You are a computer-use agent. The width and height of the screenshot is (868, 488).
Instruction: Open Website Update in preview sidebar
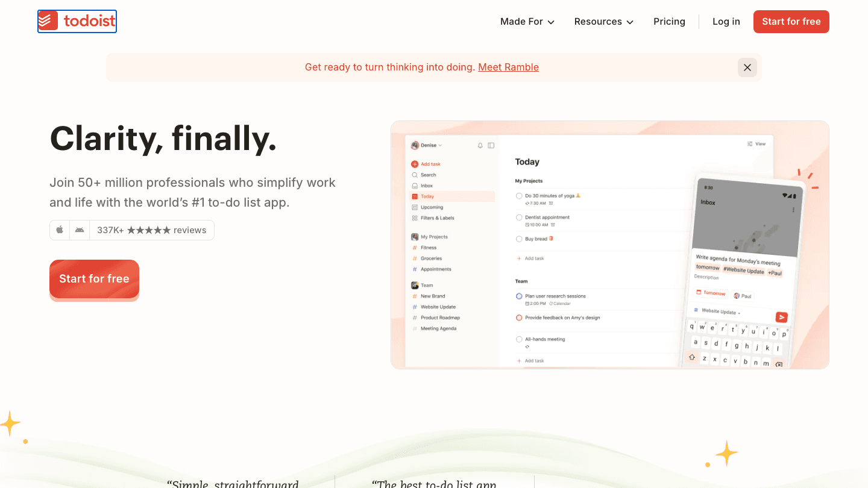click(434, 307)
